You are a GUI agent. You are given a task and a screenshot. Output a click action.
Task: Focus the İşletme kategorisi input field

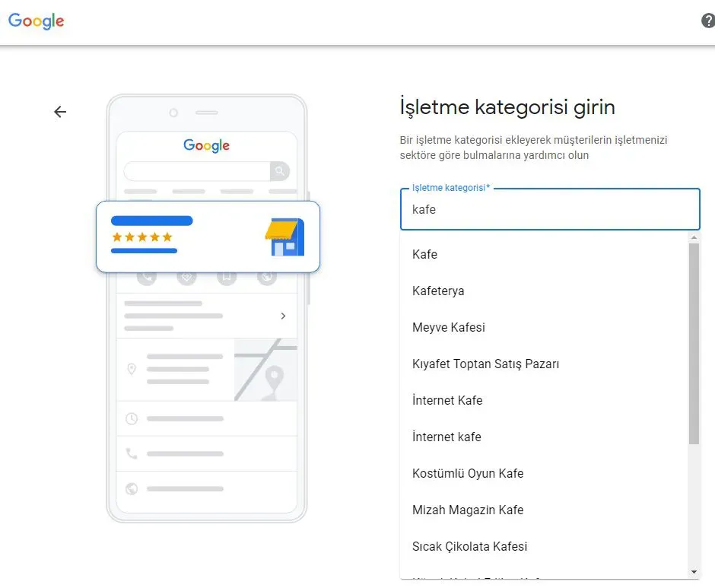tap(550, 209)
